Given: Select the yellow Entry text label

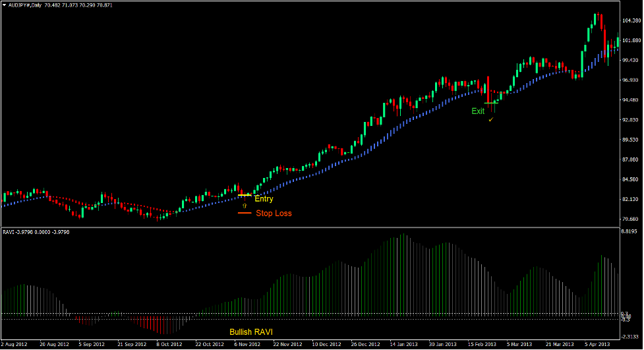Looking at the screenshot, I should (x=264, y=199).
